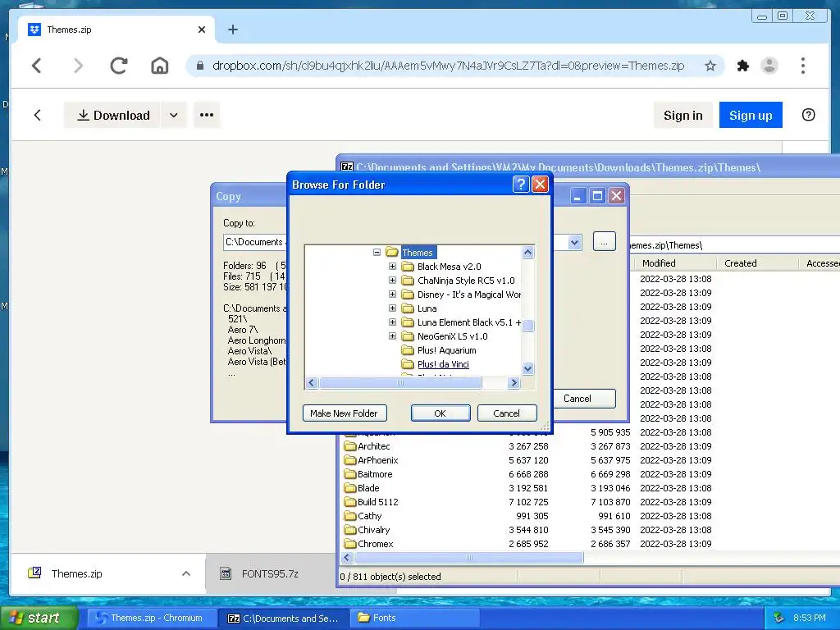Select the Chromex folder in 7-Zip
Screen dimensions: 840x630
point(376,544)
